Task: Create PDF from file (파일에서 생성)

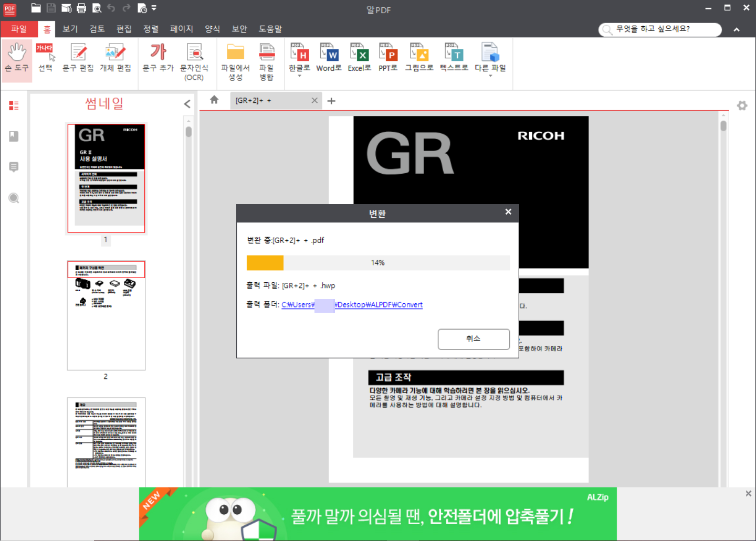Action: (235, 62)
